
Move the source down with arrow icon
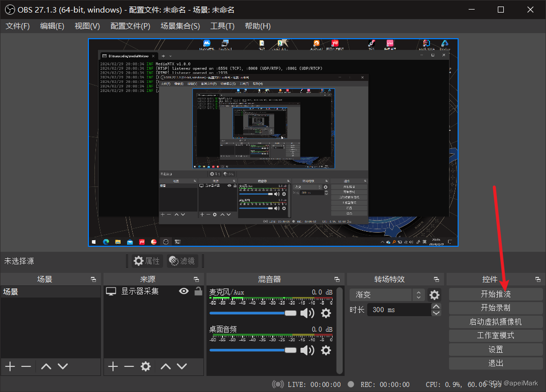coord(182,366)
